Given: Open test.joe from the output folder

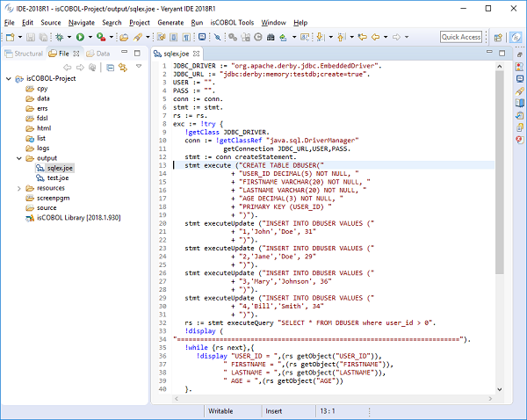Looking at the screenshot, I should coord(58,177).
